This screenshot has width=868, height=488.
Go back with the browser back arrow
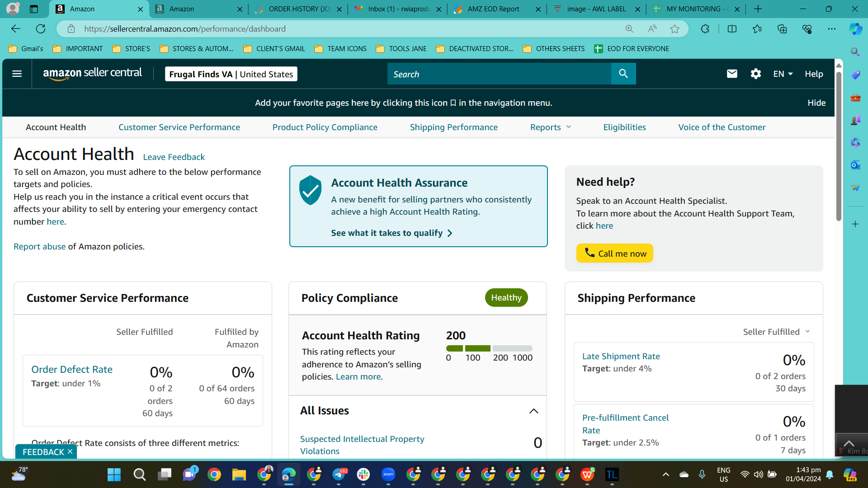point(16,29)
